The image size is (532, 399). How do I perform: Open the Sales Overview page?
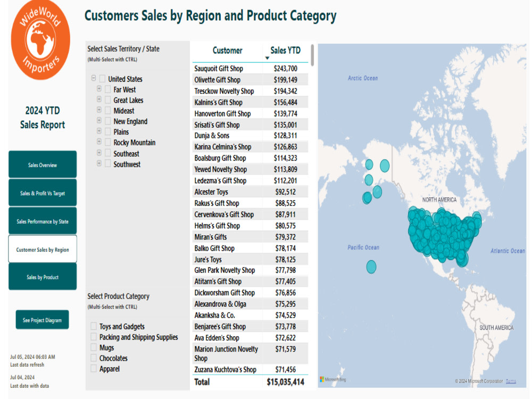(43, 164)
